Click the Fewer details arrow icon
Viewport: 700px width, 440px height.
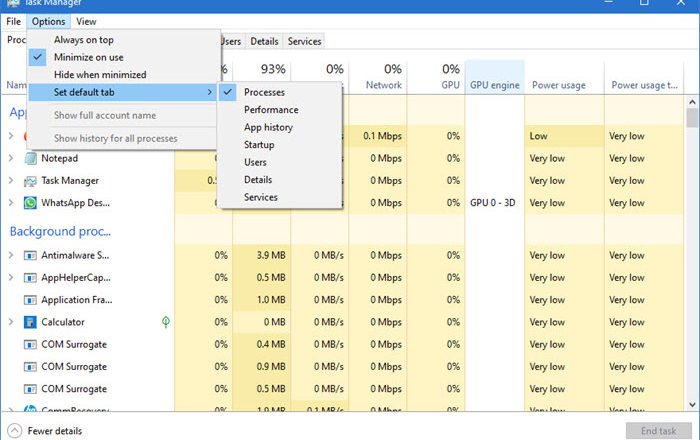[x=15, y=431]
